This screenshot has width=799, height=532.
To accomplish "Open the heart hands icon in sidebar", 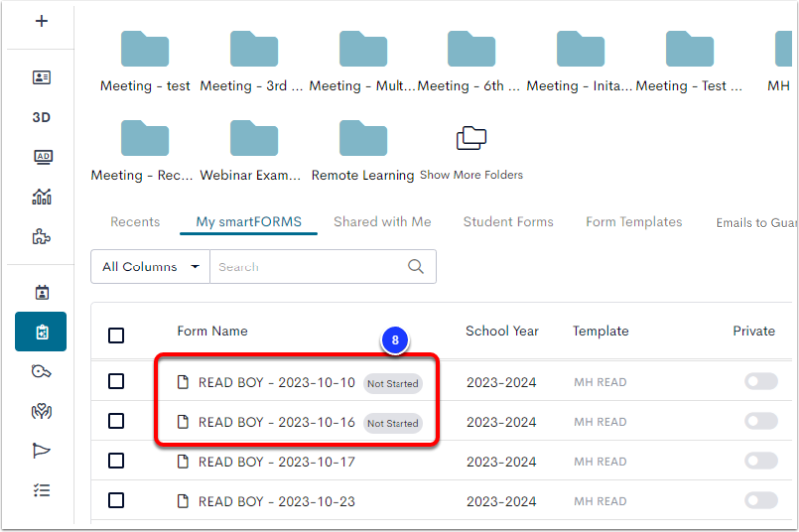I will [41, 411].
